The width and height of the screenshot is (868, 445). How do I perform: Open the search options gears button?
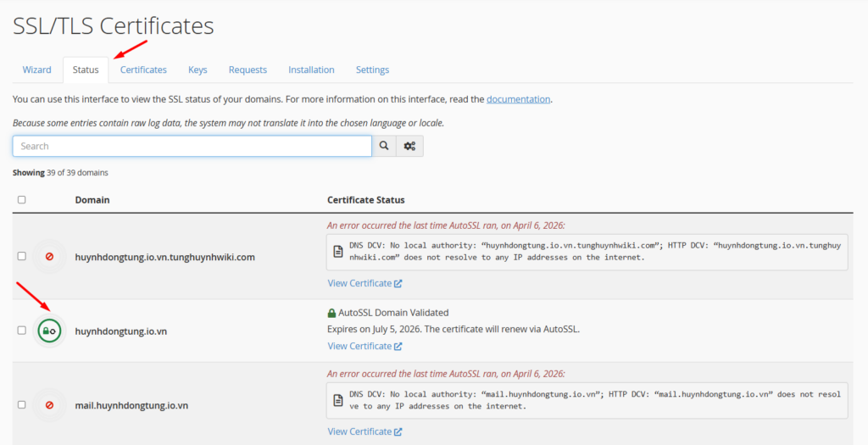point(409,146)
